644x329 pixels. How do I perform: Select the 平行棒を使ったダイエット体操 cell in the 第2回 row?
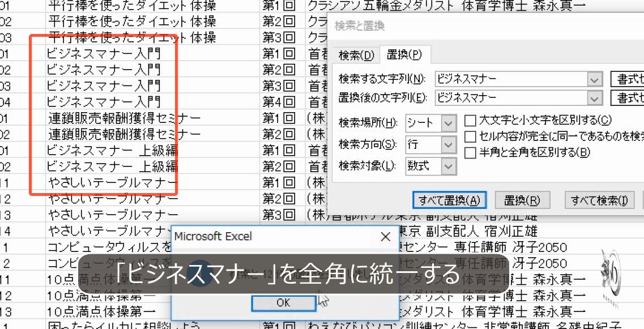(152, 21)
